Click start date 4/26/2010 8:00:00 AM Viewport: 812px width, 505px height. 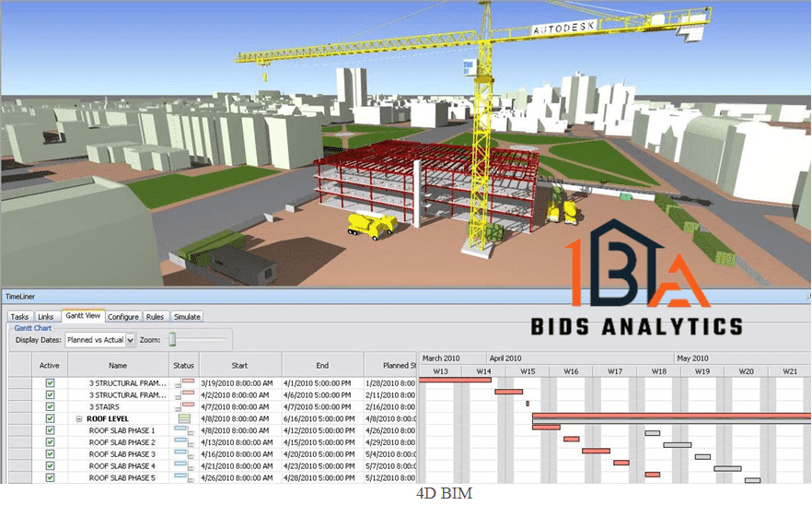[x=238, y=477]
